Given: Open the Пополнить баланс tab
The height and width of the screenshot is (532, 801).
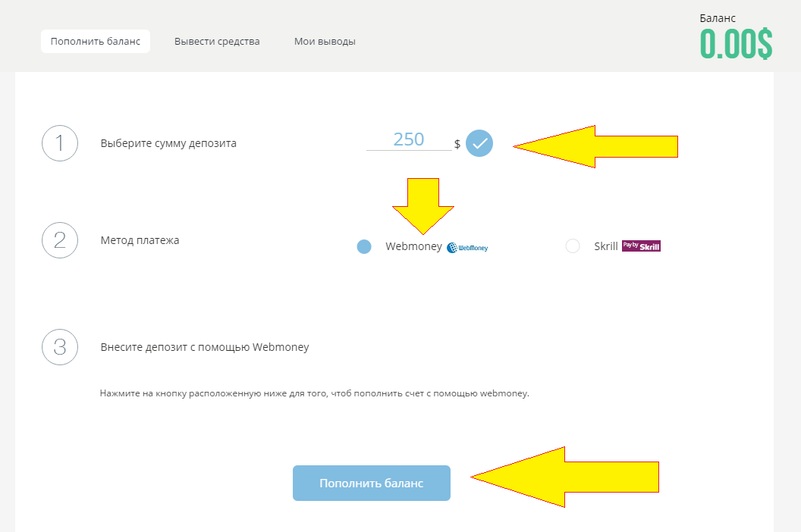Looking at the screenshot, I should (x=96, y=42).
